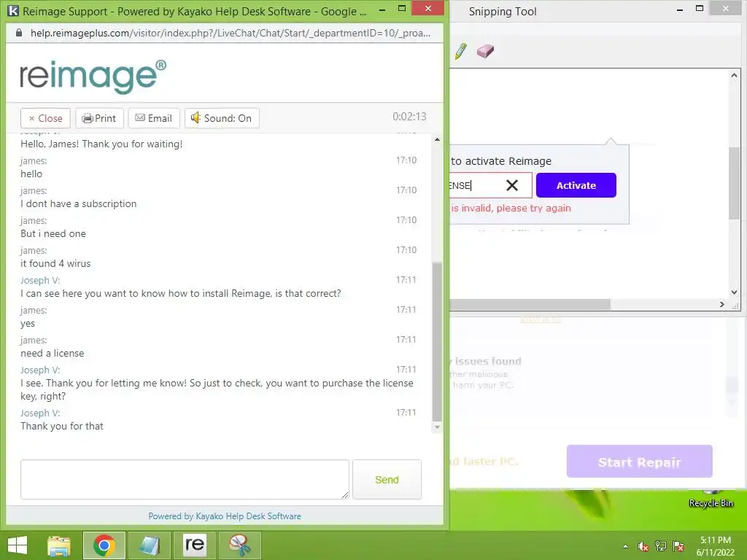Image resolution: width=747 pixels, height=560 pixels.
Task: Email the chat transcript
Action: (x=153, y=118)
